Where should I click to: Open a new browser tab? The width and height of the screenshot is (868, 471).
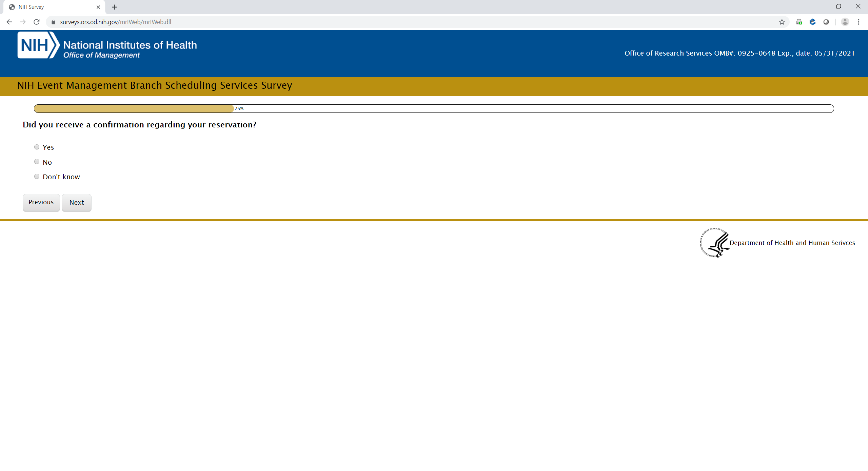coord(115,7)
